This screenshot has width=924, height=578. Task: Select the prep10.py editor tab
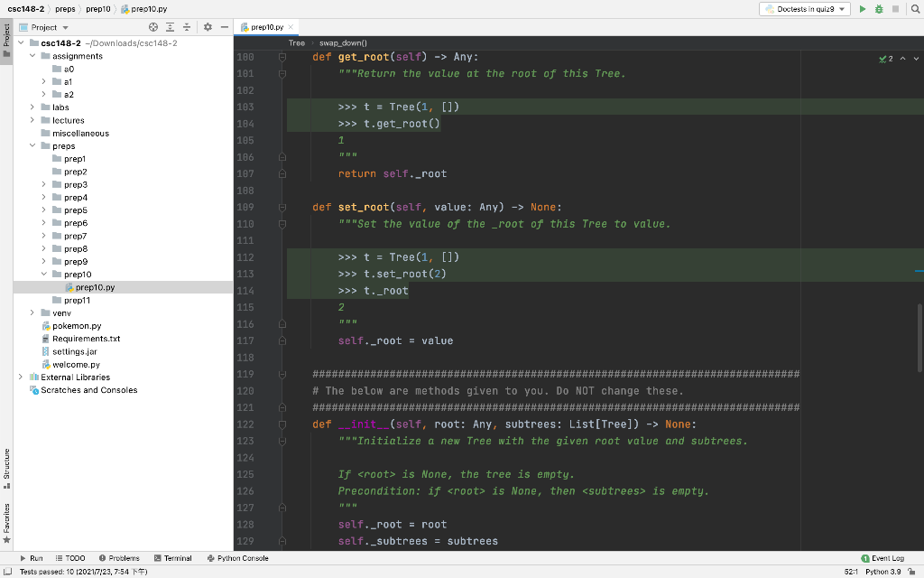pos(266,27)
